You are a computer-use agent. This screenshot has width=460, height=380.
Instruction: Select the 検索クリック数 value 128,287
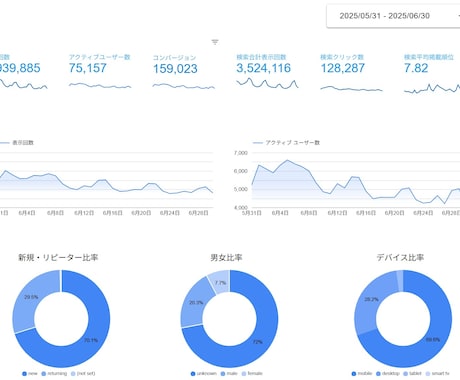(x=343, y=68)
